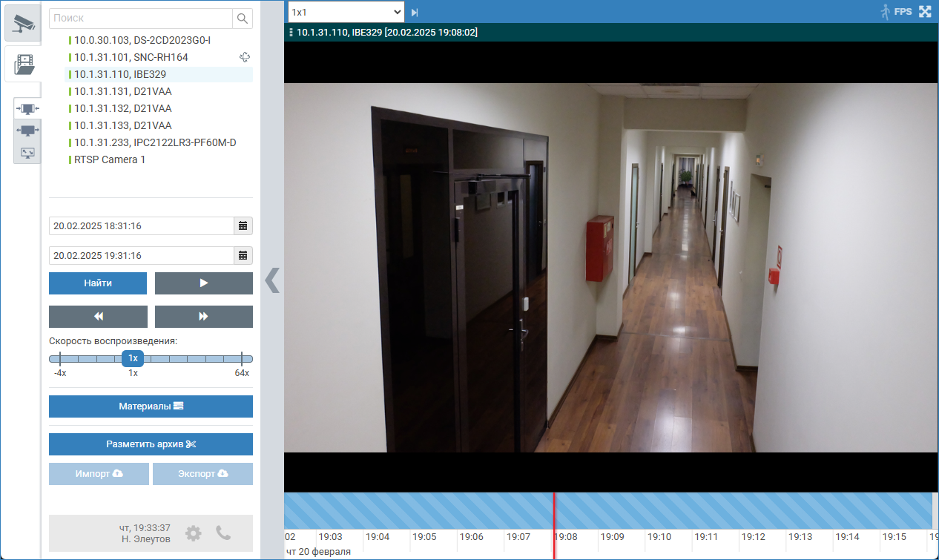
Task: Toggle motion detection walking-person icon
Action: (x=884, y=12)
